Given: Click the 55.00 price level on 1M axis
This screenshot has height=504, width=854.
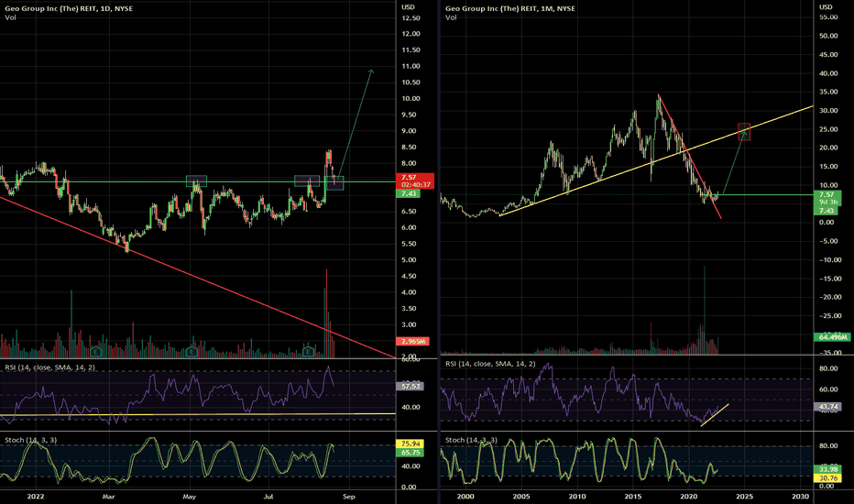Looking at the screenshot, I should 828,16.
